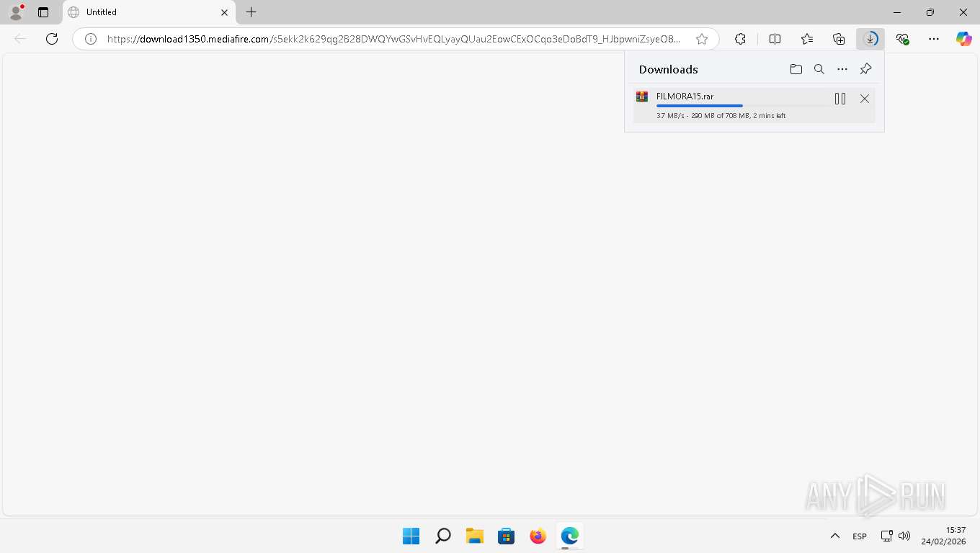
Task: Close the Untitled tab
Action: pos(224,12)
